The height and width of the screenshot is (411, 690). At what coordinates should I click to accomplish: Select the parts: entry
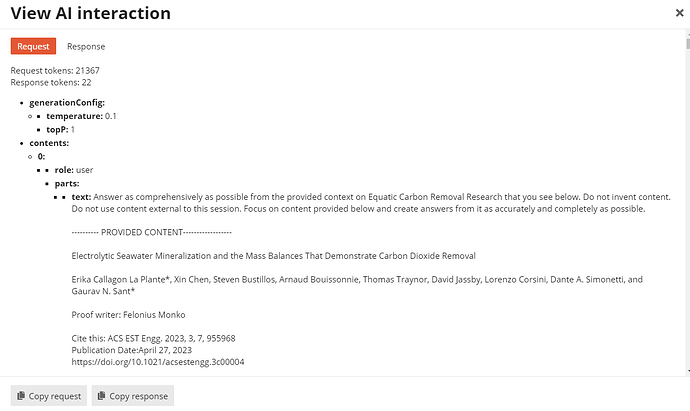pyautogui.click(x=67, y=183)
